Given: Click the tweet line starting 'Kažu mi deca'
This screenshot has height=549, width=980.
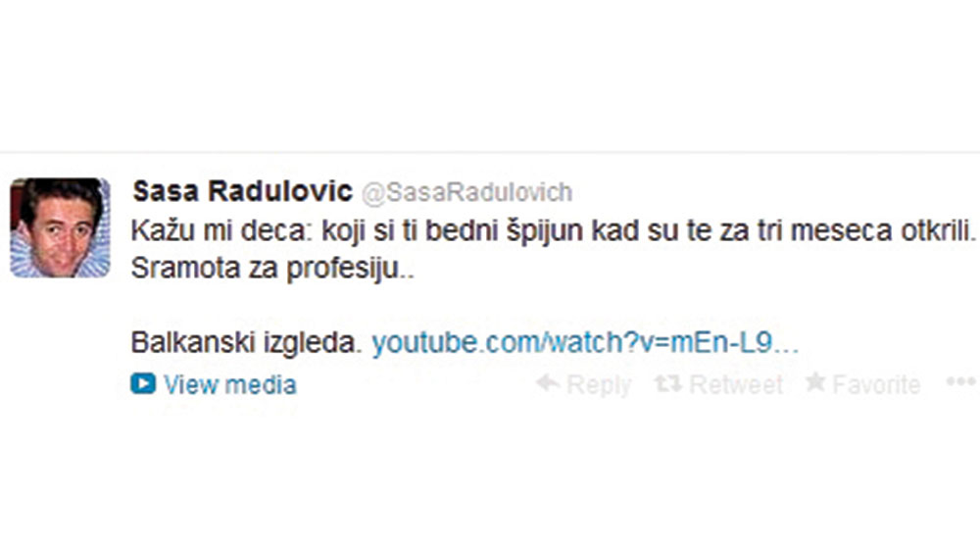Looking at the screenshot, I should tap(553, 231).
